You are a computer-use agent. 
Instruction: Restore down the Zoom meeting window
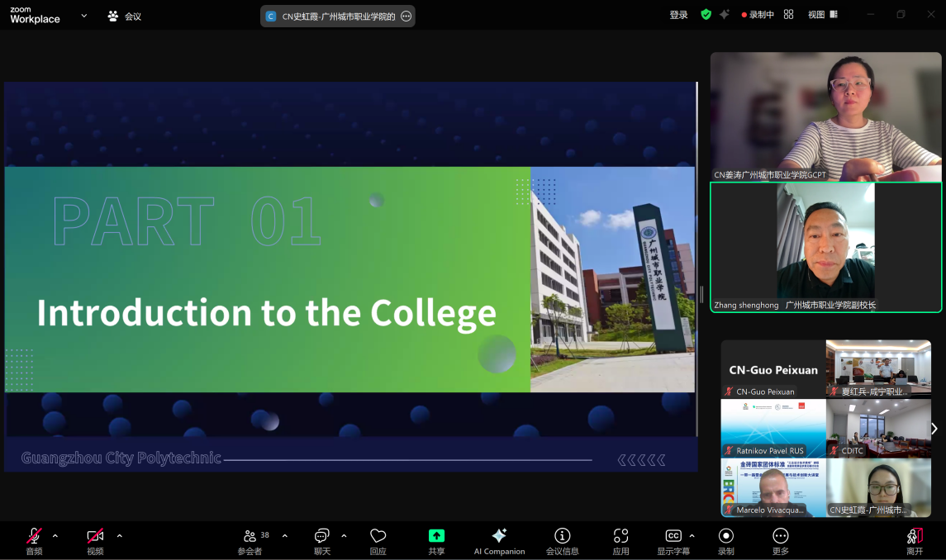(901, 15)
